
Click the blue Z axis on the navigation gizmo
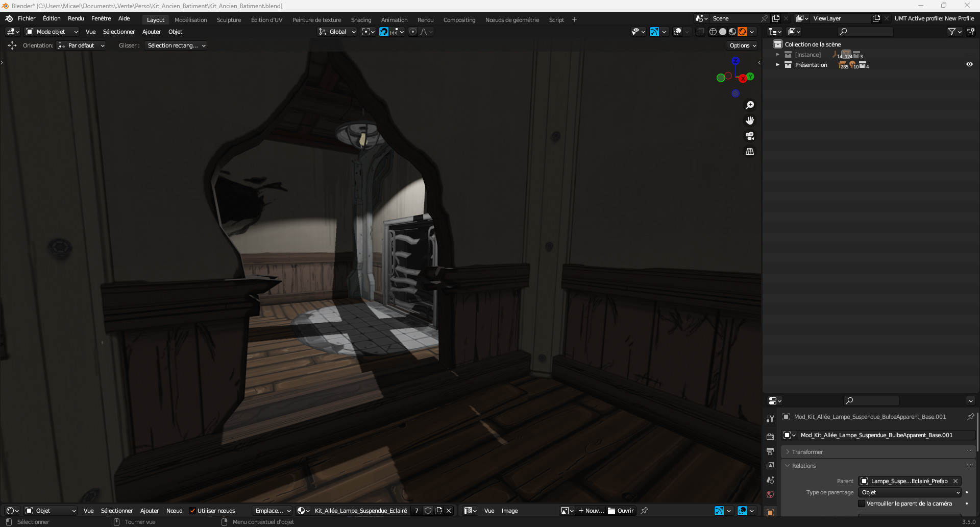pyautogui.click(x=736, y=61)
